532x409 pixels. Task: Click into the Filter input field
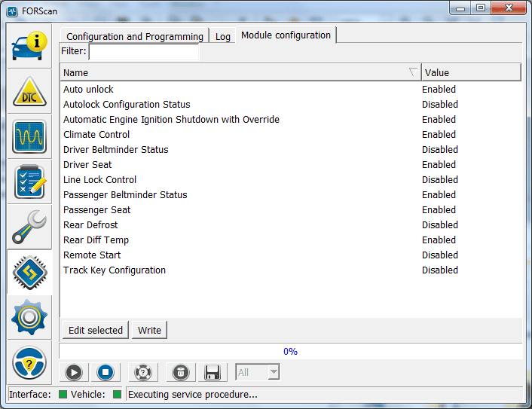(144, 51)
